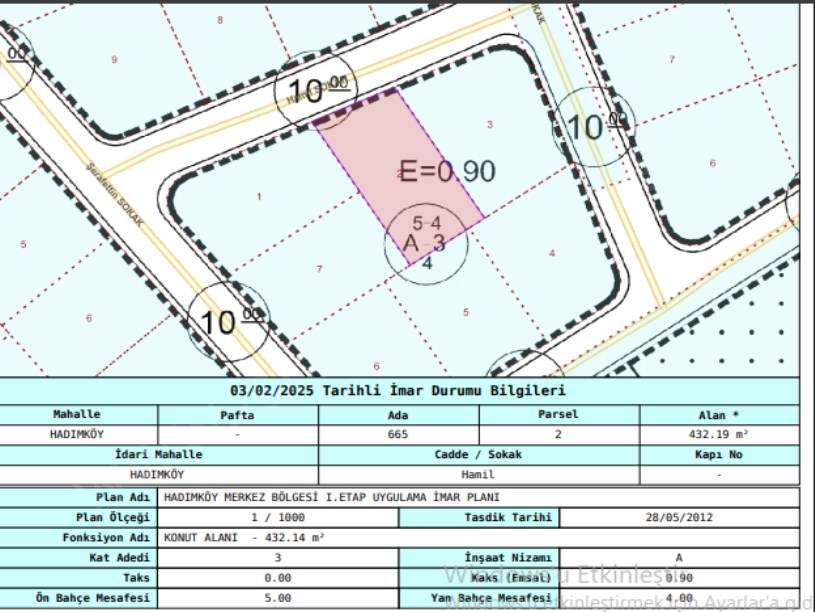The image size is (815, 612).
Task: Click the 10.00 circle marker at bottom left
Action: [230, 321]
